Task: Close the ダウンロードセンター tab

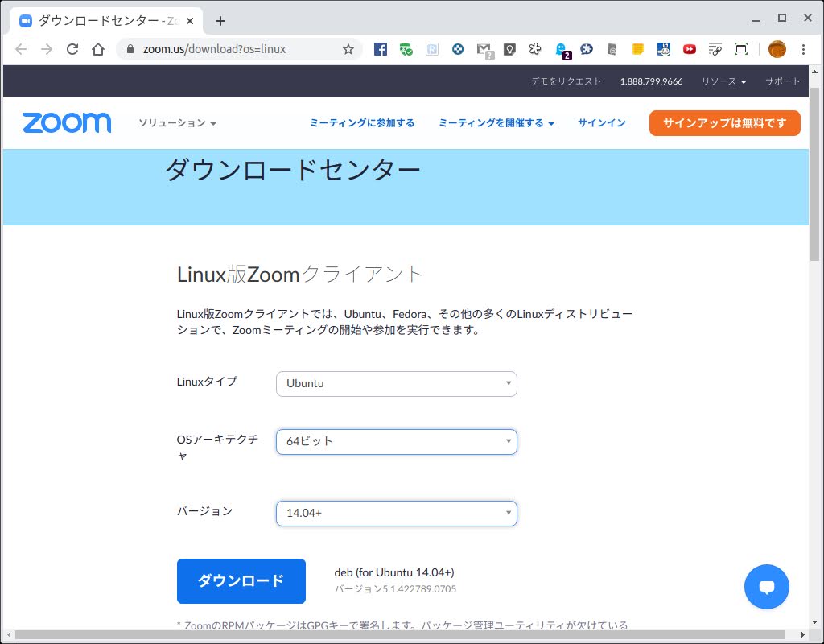Action: (190, 21)
